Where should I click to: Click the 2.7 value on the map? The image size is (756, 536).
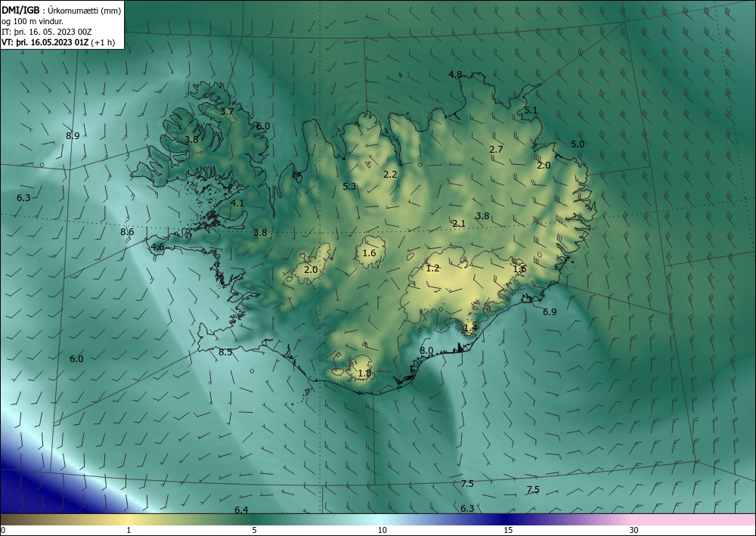pos(496,150)
